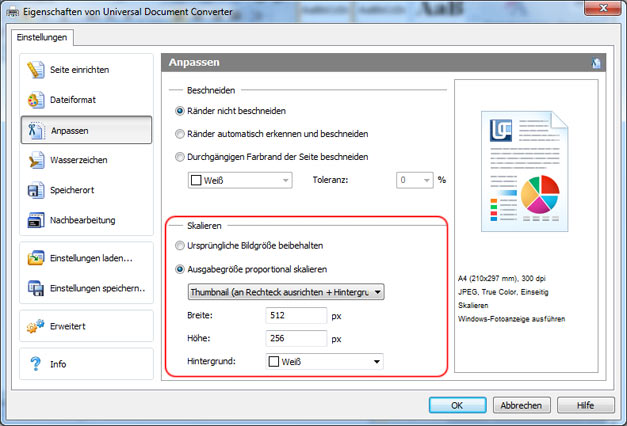The image size is (627, 426).
Task: Click the document icon in Anpassen header
Action: [x=596, y=63]
